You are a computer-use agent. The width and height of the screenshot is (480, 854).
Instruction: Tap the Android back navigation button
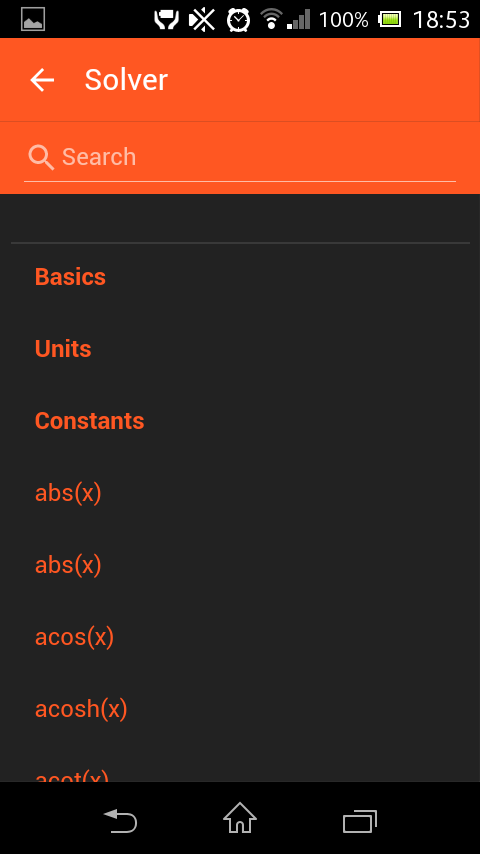tap(120, 821)
